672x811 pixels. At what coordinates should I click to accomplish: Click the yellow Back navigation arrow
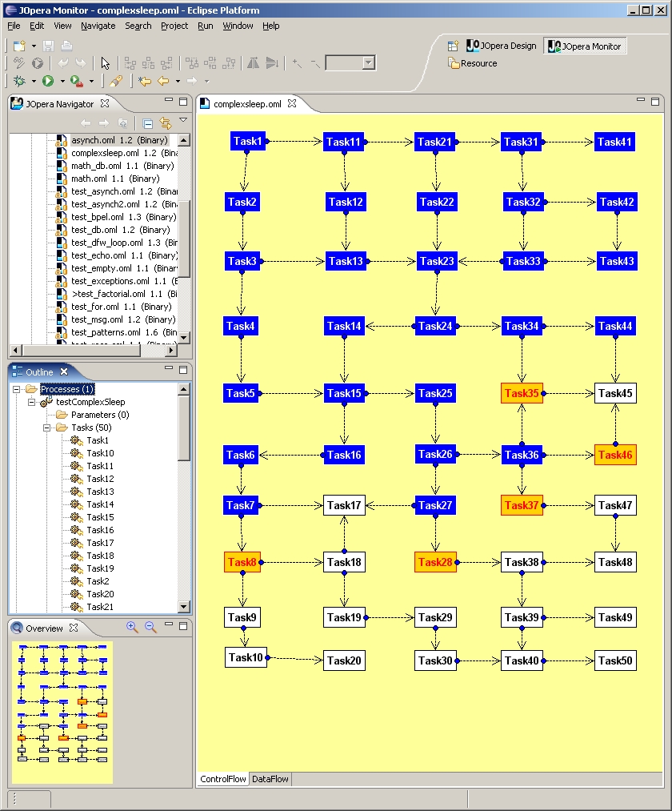(163, 81)
